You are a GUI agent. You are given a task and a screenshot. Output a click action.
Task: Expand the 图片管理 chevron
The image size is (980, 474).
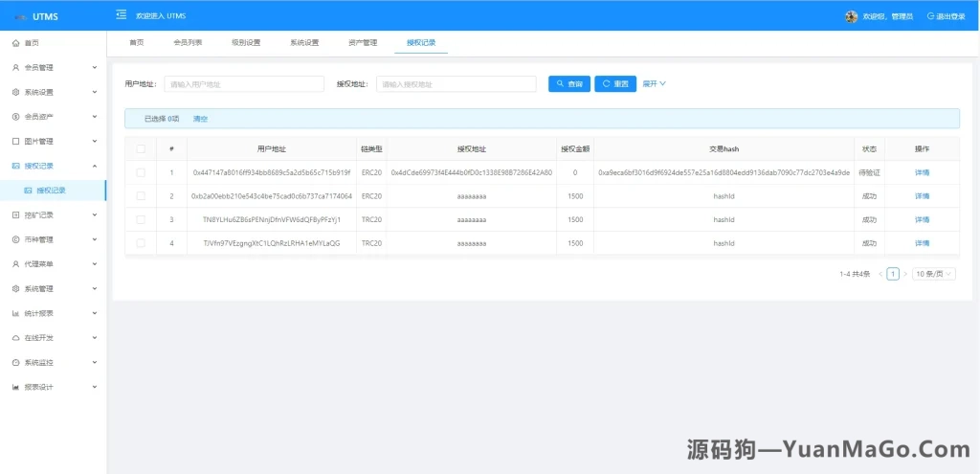[x=95, y=142]
